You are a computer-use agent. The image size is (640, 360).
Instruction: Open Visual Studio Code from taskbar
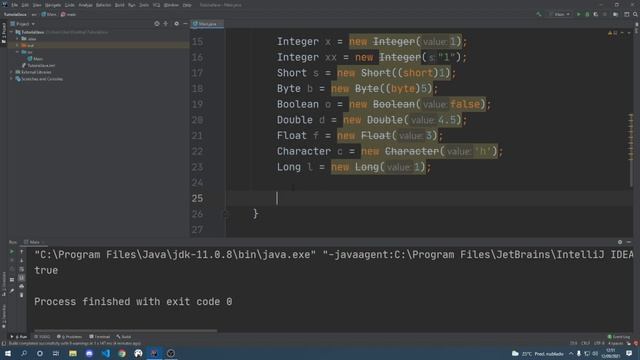(105, 353)
